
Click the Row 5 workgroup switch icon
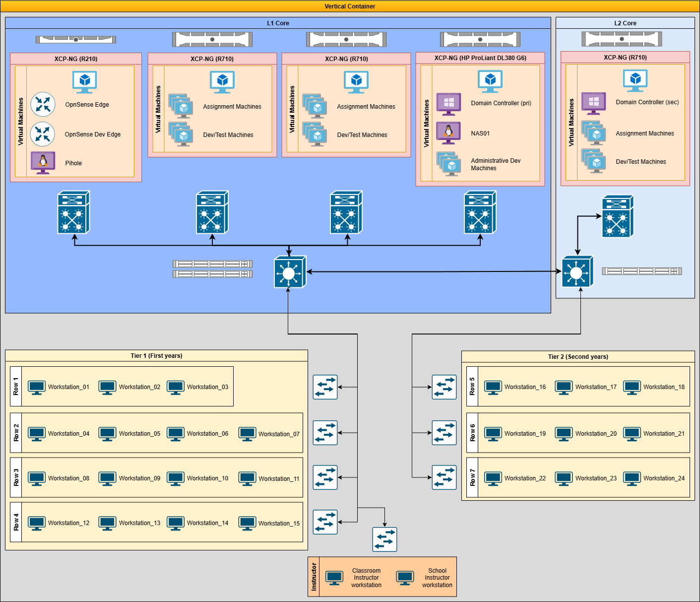pyautogui.click(x=444, y=387)
